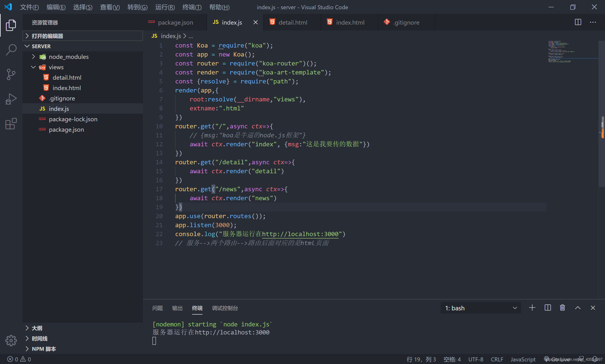Switch to the detail.html editor tab
605x364 pixels.
pos(292,22)
